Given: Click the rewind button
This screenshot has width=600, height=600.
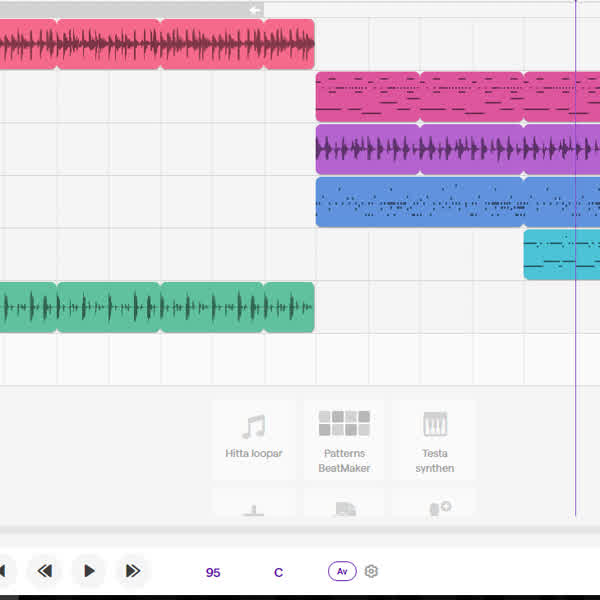Looking at the screenshot, I should 45,571.
